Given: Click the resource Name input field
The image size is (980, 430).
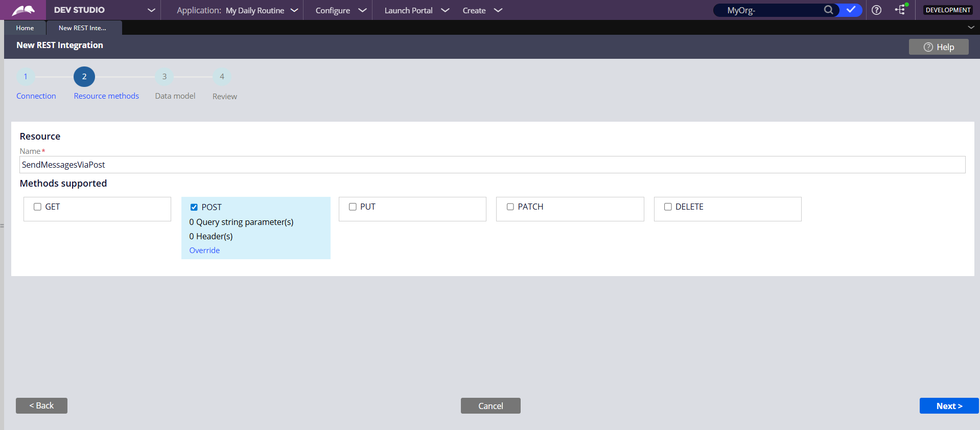Looking at the screenshot, I should pos(492,165).
